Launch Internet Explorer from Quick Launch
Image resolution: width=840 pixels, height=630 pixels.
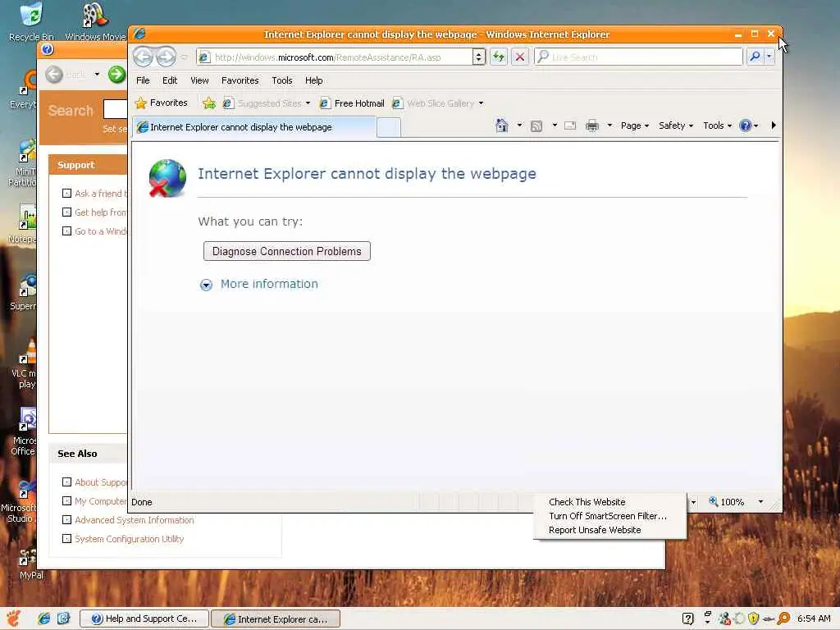coord(44,619)
